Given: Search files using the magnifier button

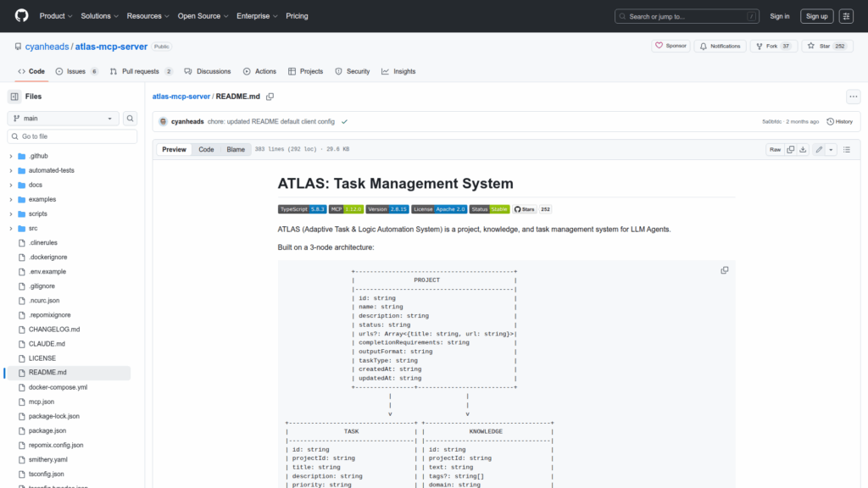Looking at the screenshot, I should (x=130, y=119).
